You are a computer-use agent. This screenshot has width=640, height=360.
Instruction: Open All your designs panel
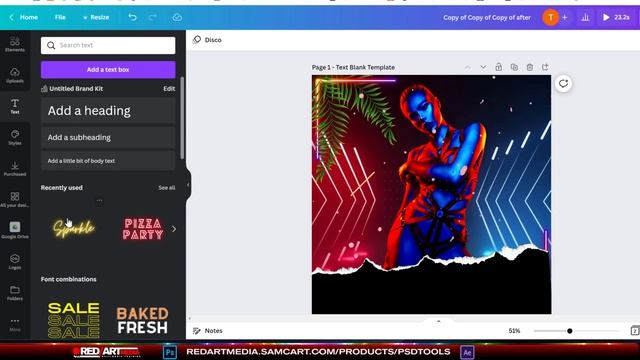point(15,200)
